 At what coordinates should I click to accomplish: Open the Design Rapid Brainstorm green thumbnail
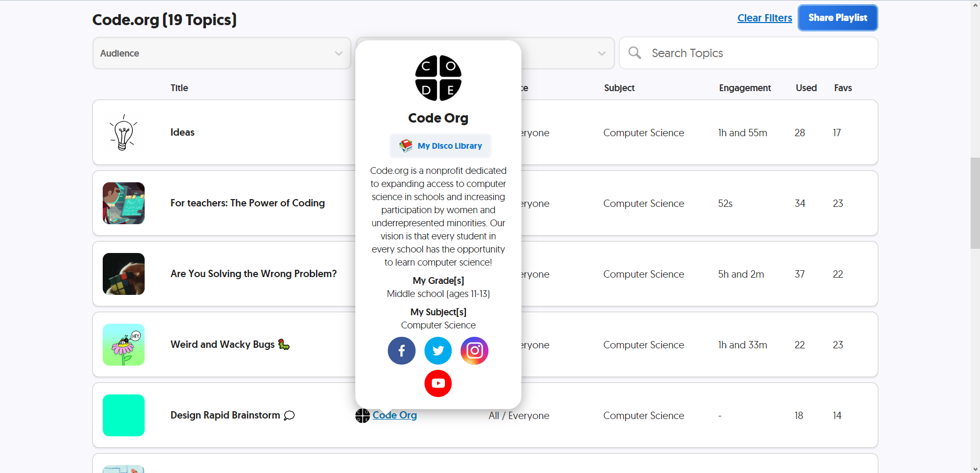(x=124, y=415)
